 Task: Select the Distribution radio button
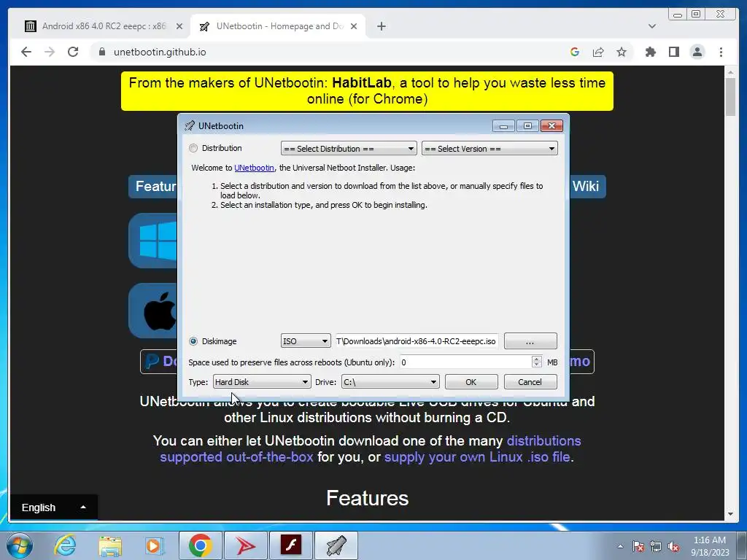(x=193, y=148)
